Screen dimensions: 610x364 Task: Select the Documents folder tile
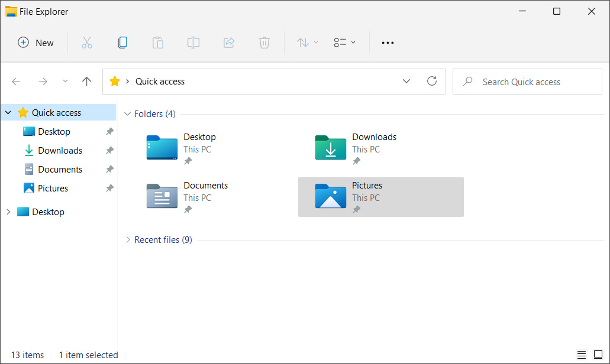click(x=212, y=197)
